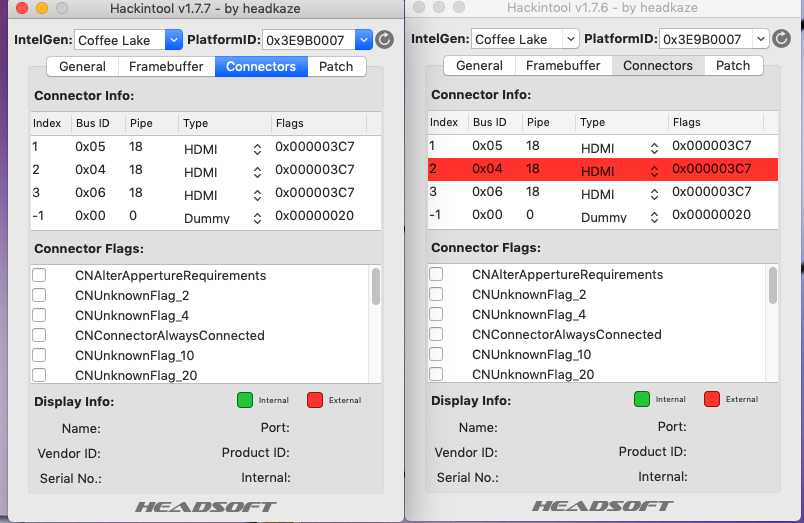Image resolution: width=804 pixels, height=523 pixels.
Task: Click Bus ID 0x06 in v1.7.6 window
Action: (487, 192)
